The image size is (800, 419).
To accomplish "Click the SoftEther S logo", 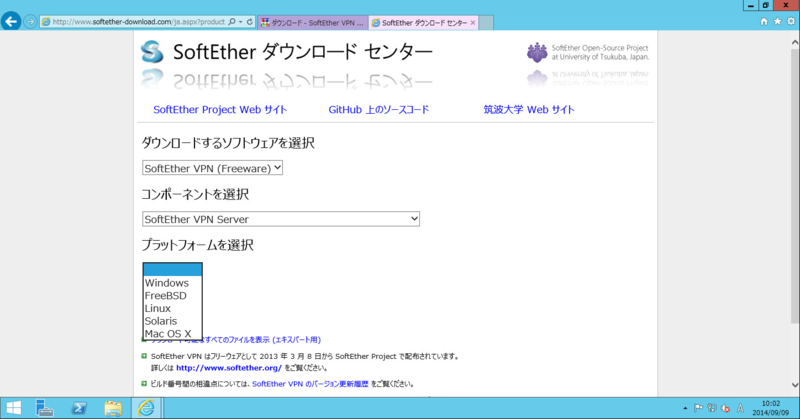I will 152,52.
